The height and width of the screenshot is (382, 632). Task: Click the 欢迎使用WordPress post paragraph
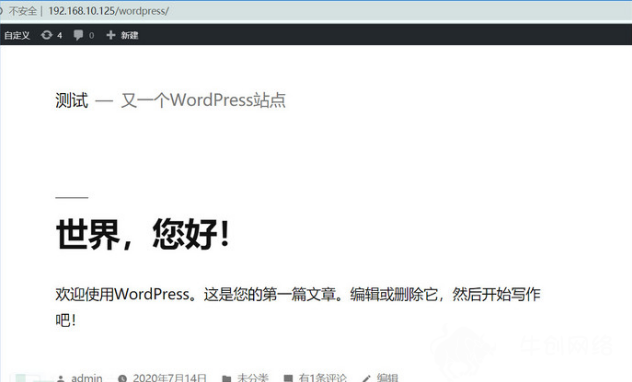297,307
